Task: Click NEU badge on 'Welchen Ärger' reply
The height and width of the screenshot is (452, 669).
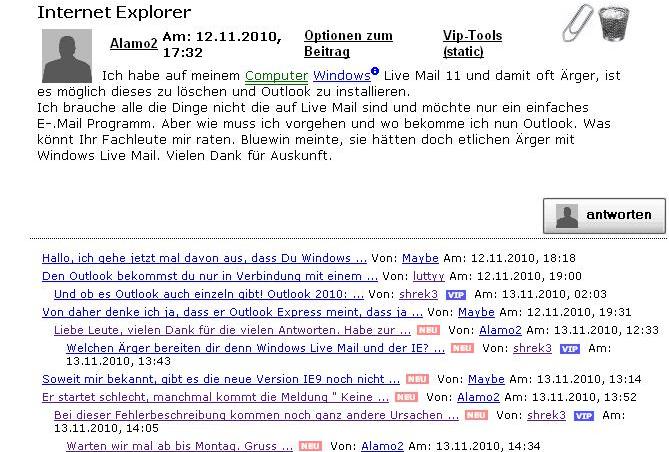Action: [x=462, y=348]
